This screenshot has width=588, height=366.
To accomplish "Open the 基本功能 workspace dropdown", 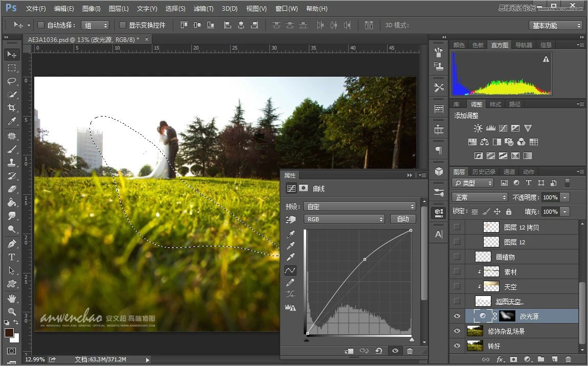I will coord(556,25).
